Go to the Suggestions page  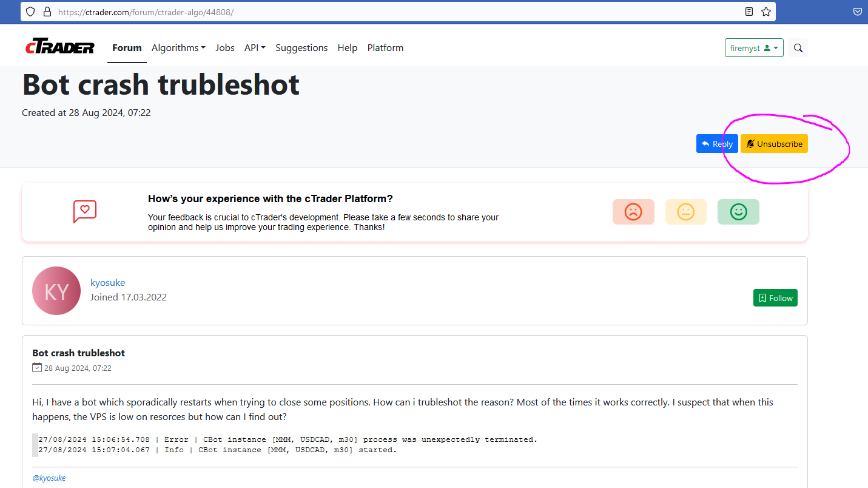(x=301, y=48)
